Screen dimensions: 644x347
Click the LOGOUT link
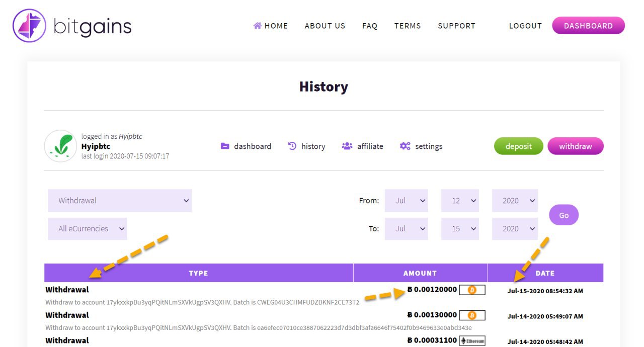(525, 26)
